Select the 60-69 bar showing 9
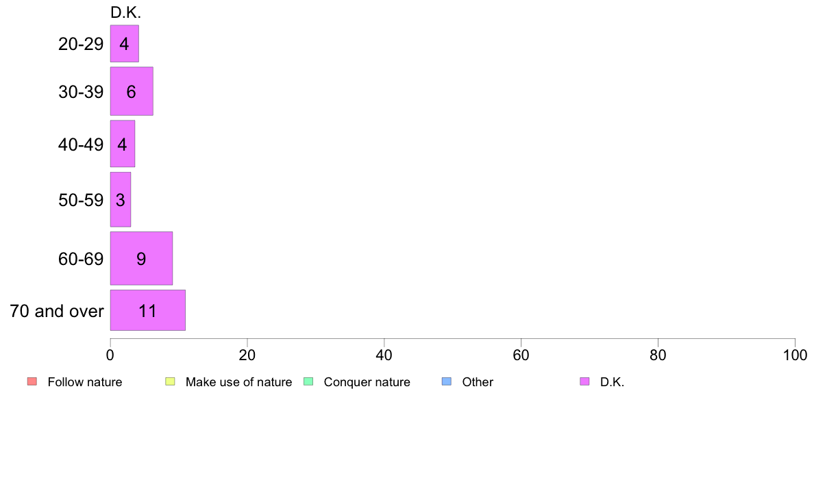This screenshot has width=814, height=504. pyautogui.click(x=141, y=258)
